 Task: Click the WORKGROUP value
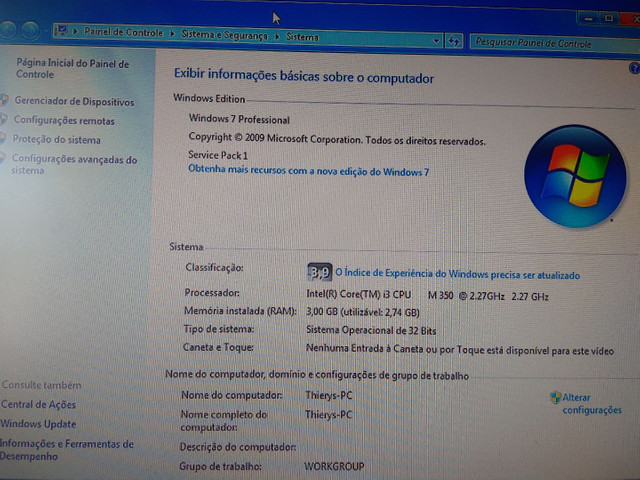(334, 466)
